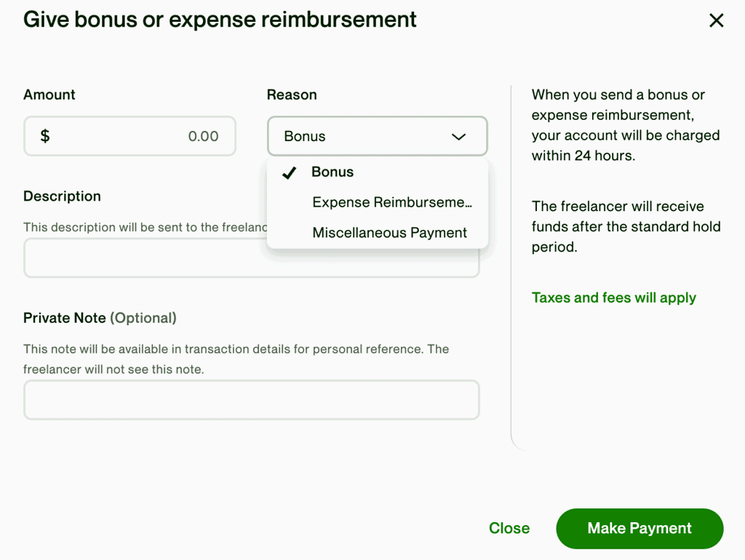This screenshot has width=745, height=560.
Task: Pick Miscellaneous Payment from the reason list
Action: [x=389, y=233]
